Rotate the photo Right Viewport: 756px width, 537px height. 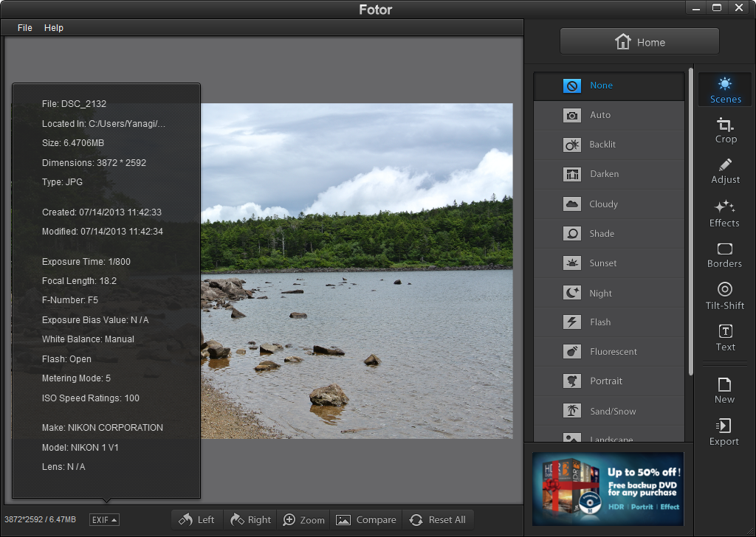tap(251, 520)
